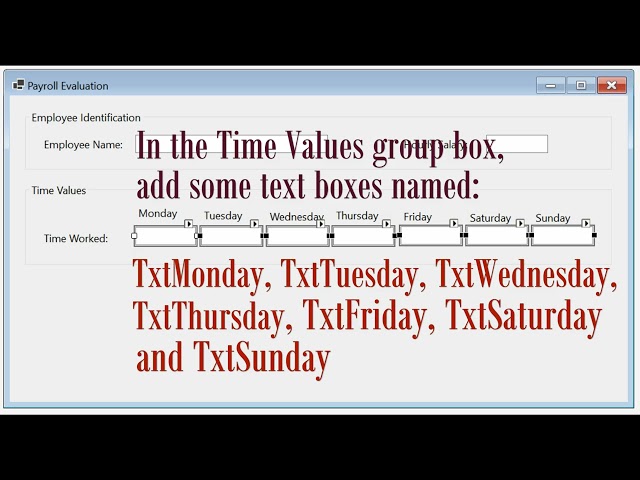Select the Friday time worked text box
The width and height of the screenshot is (640, 480).
pos(431,236)
